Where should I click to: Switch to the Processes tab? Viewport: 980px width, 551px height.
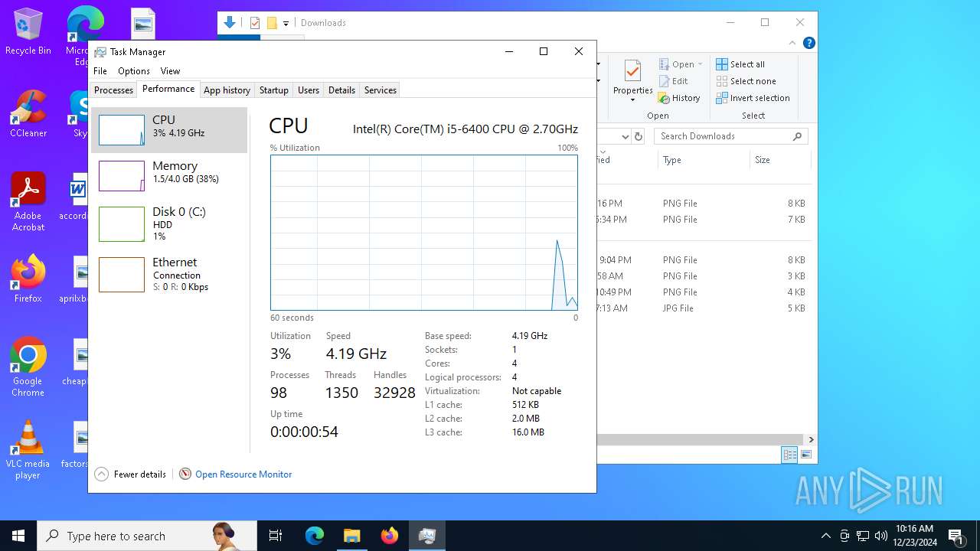(x=113, y=90)
